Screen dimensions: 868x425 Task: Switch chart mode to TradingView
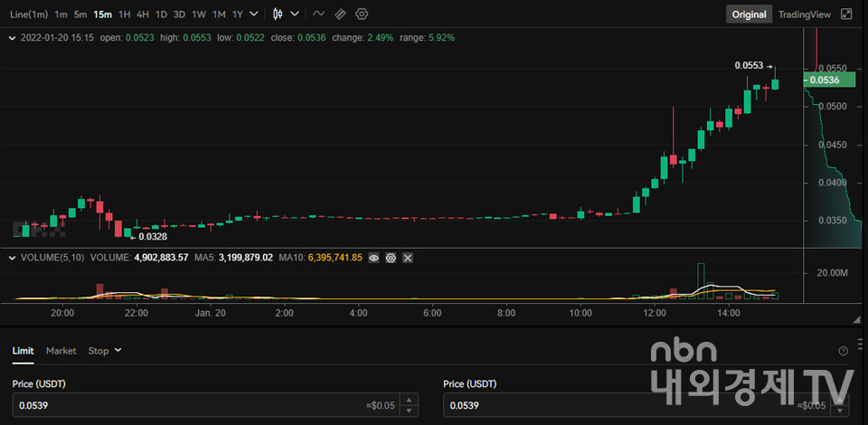[804, 14]
